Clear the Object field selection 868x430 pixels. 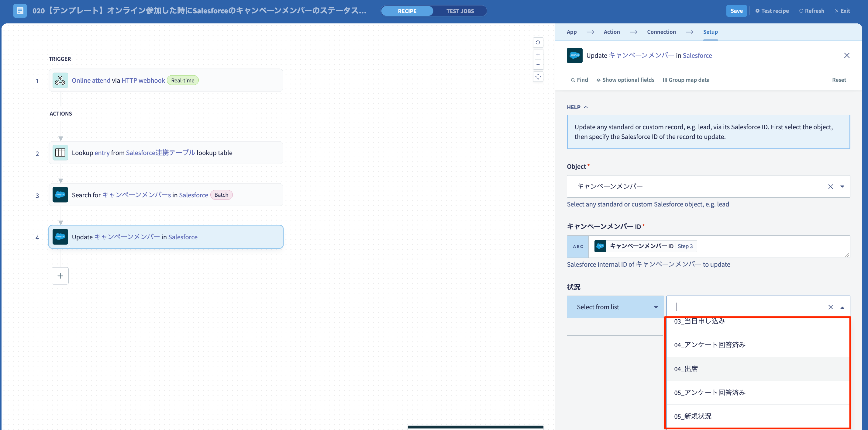click(x=830, y=186)
